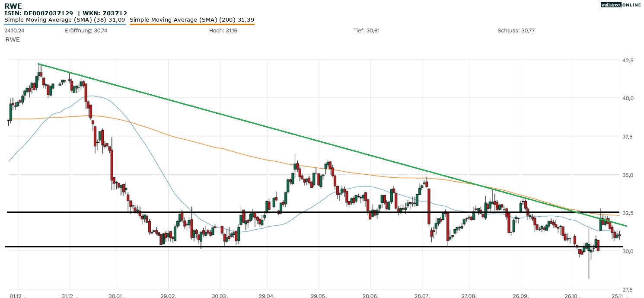Click the small RWE series label above chart

tap(13, 39)
